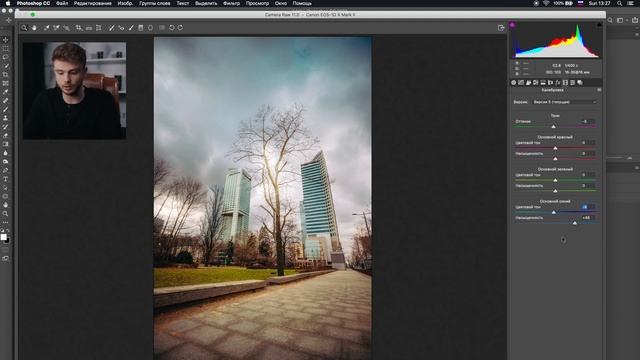Open the Выделить menu
This screenshot has height=360, width=640.
point(206,3)
